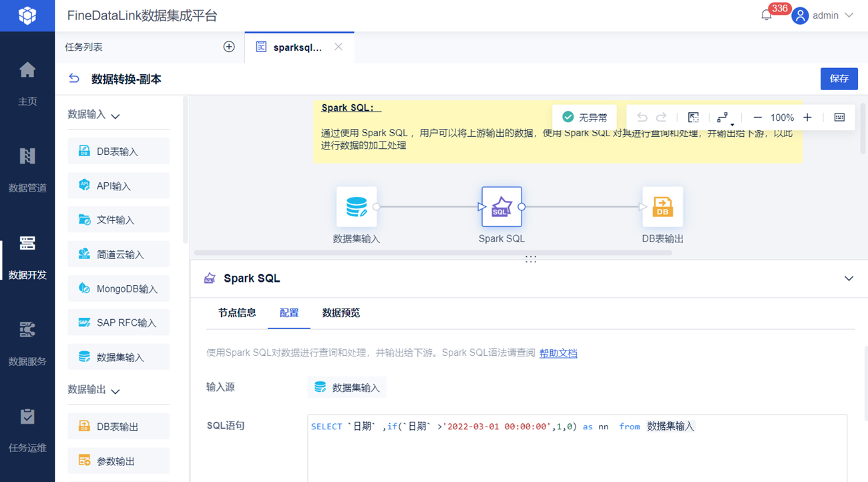Open the auto-layout icon dropdown in the canvas toolbar
868x482 pixels.
tap(724, 118)
